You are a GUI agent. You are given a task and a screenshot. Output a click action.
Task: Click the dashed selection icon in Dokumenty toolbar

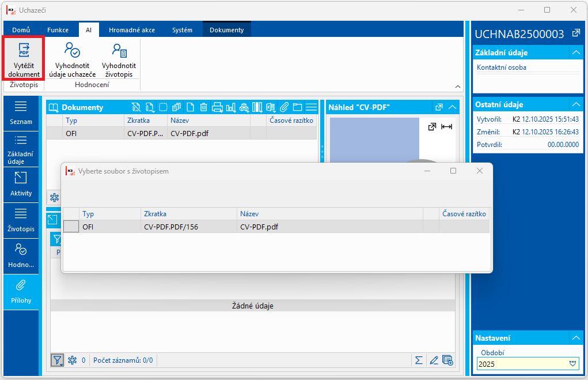click(x=163, y=107)
